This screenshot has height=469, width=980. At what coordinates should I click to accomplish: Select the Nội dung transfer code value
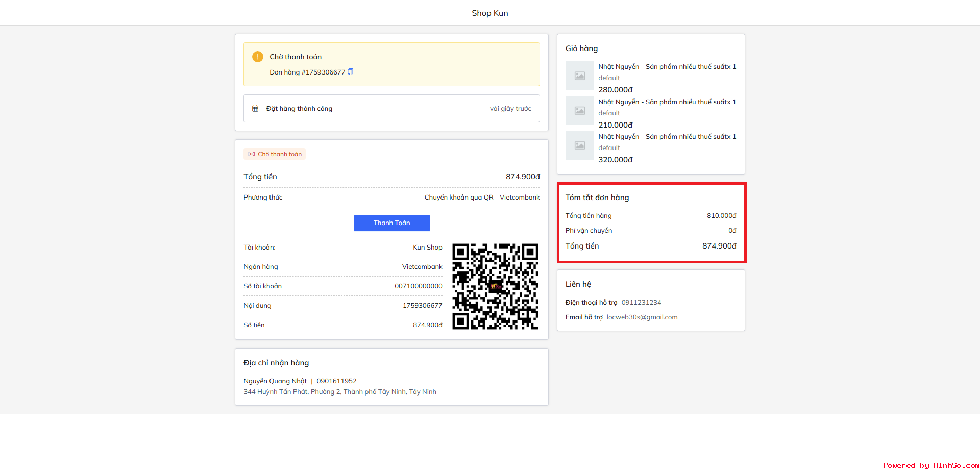point(422,306)
